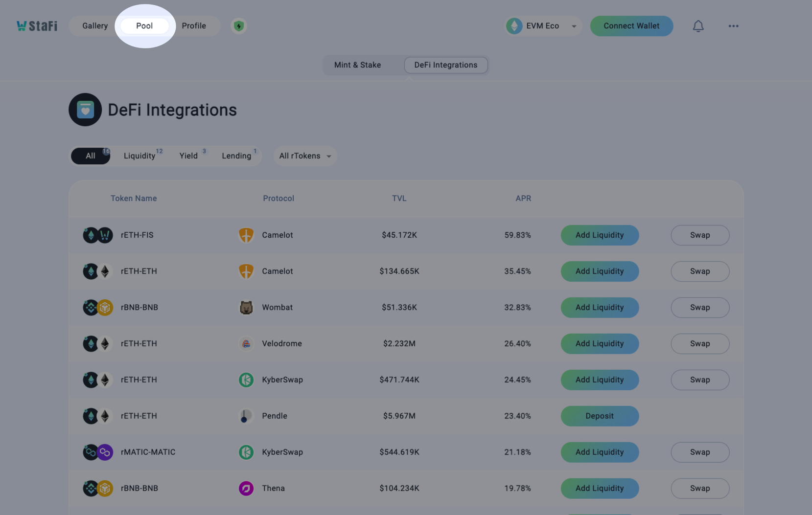
Task: Open the Gallery navigation tab
Action: (x=95, y=26)
